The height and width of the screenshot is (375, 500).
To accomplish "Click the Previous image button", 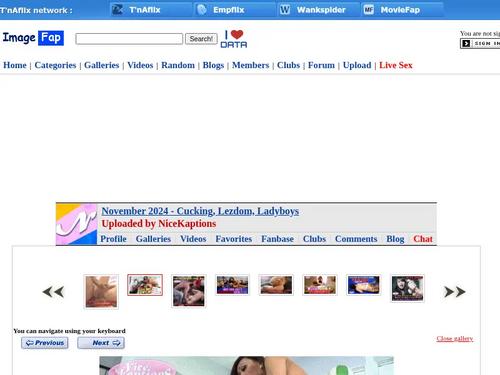I will (45, 343).
